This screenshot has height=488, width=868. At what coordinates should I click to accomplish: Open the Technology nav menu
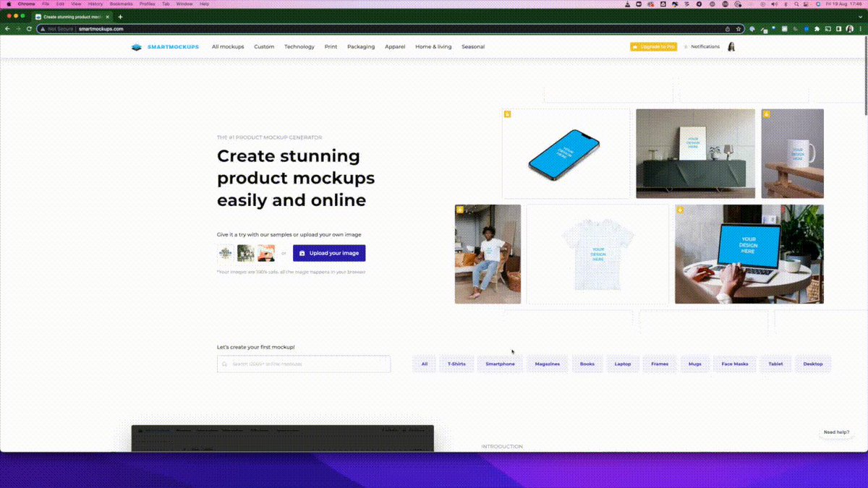point(299,47)
